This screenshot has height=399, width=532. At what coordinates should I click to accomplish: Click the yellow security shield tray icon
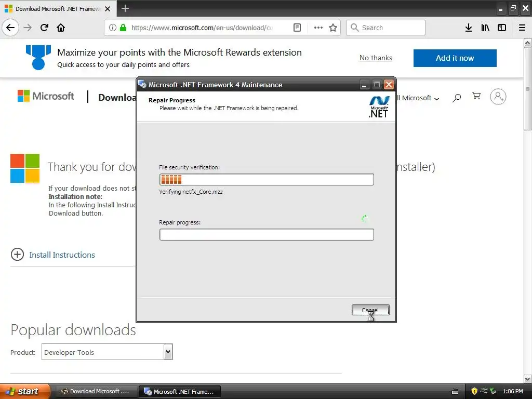point(474,391)
